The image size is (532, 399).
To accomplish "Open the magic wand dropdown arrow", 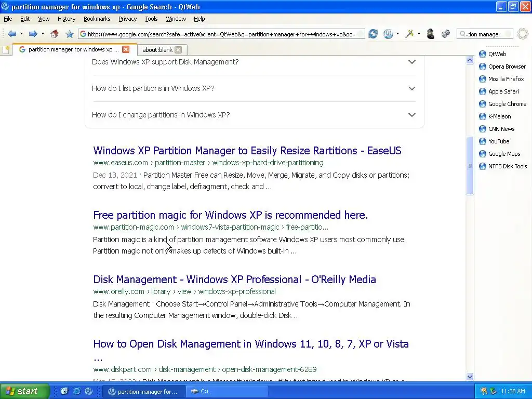I will click(419, 34).
